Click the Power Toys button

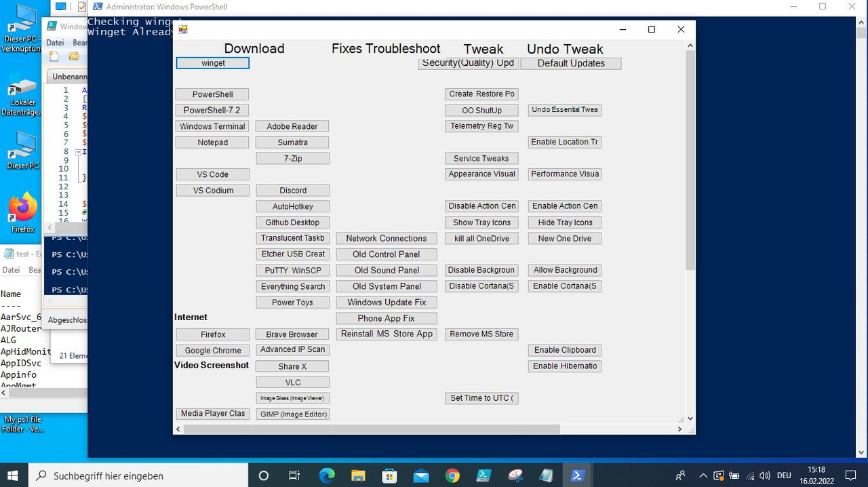click(x=292, y=303)
